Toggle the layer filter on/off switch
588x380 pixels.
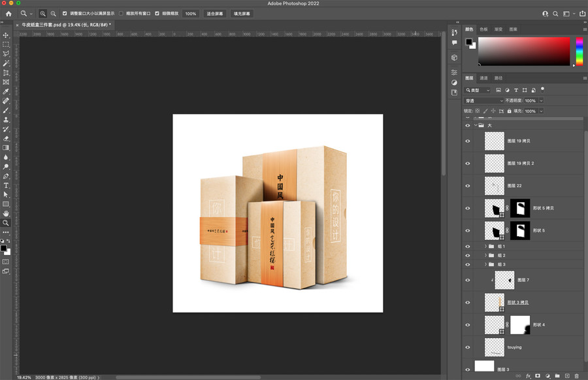pyautogui.click(x=542, y=90)
